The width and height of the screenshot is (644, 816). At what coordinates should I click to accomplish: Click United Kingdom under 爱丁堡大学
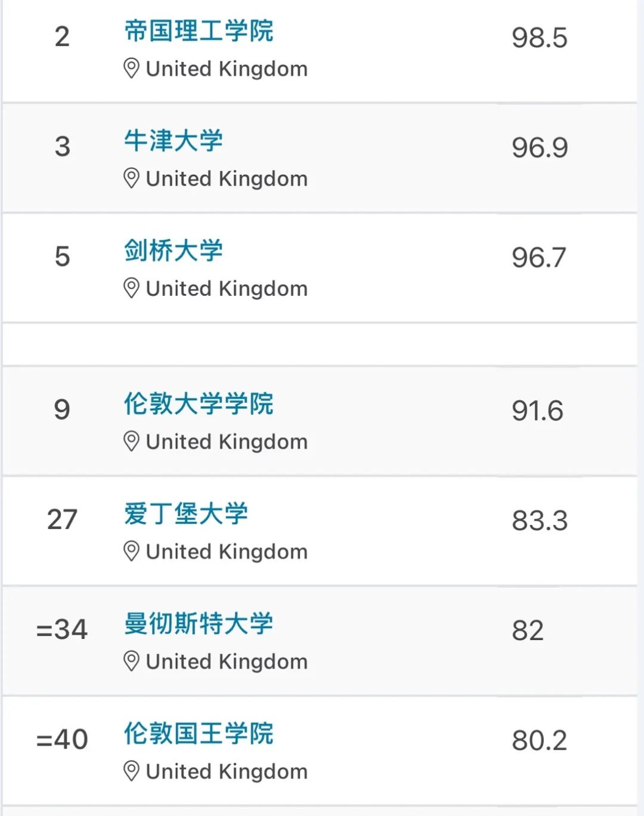[x=227, y=552]
